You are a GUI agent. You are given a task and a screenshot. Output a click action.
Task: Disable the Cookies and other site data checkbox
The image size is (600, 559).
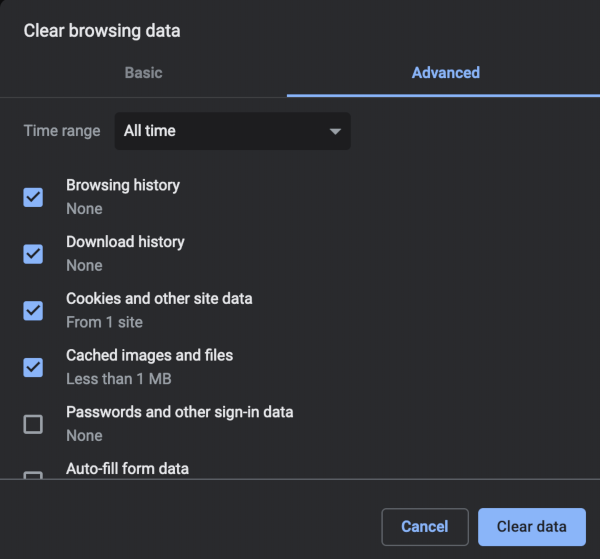pos(33,310)
